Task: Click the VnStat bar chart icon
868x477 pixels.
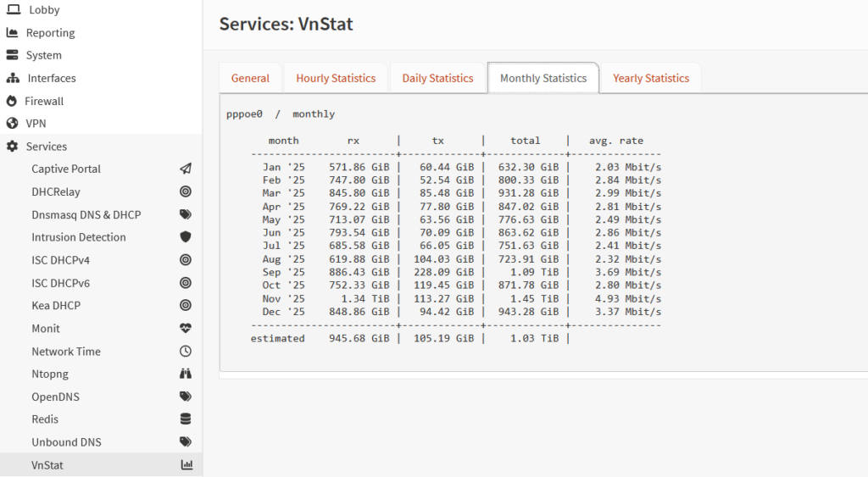Action: pyautogui.click(x=186, y=465)
